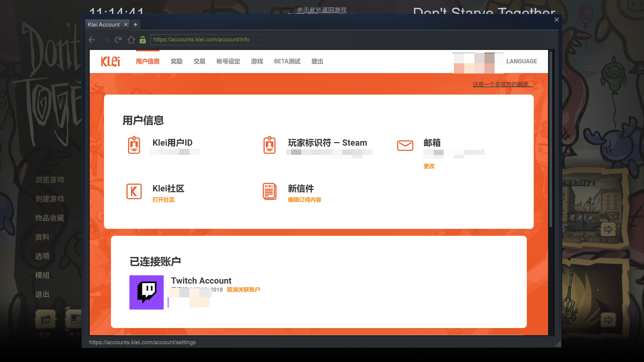Open 打开社区 Klei community link
The height and width of the screenshot is (362, 644).
click(163, 200)
